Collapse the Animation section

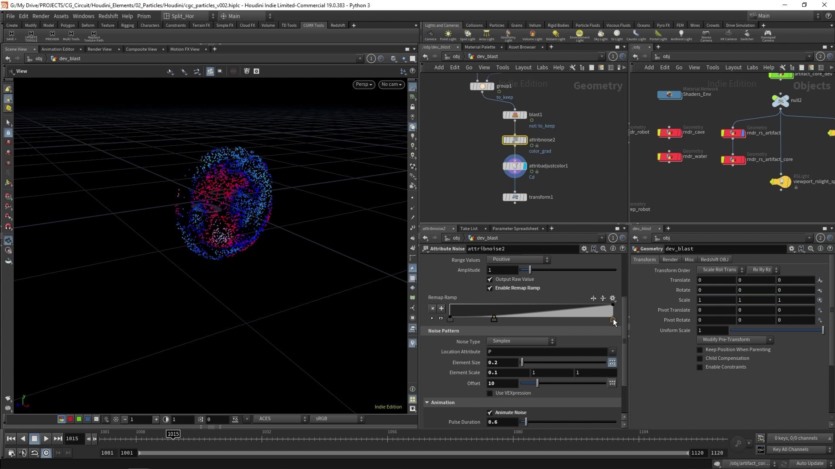click(x=427, y=402)
